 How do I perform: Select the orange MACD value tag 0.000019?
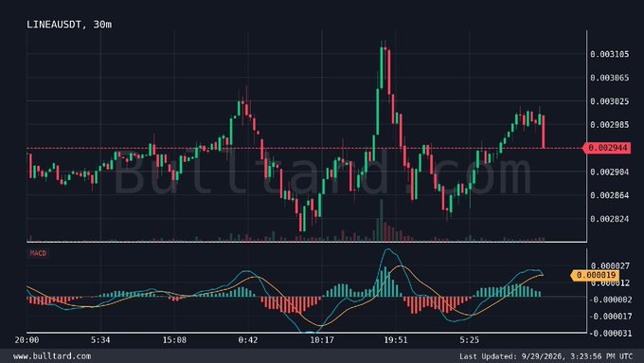coord(595,275)
